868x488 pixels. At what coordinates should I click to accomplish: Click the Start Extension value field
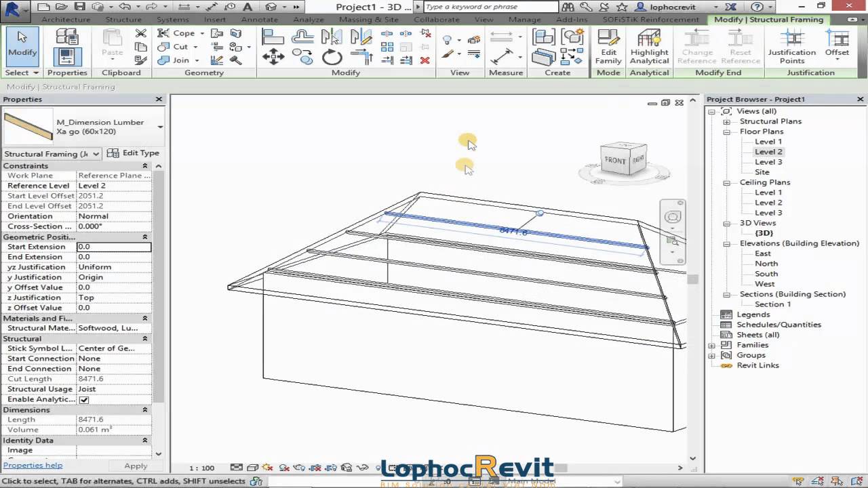(114, 247)
